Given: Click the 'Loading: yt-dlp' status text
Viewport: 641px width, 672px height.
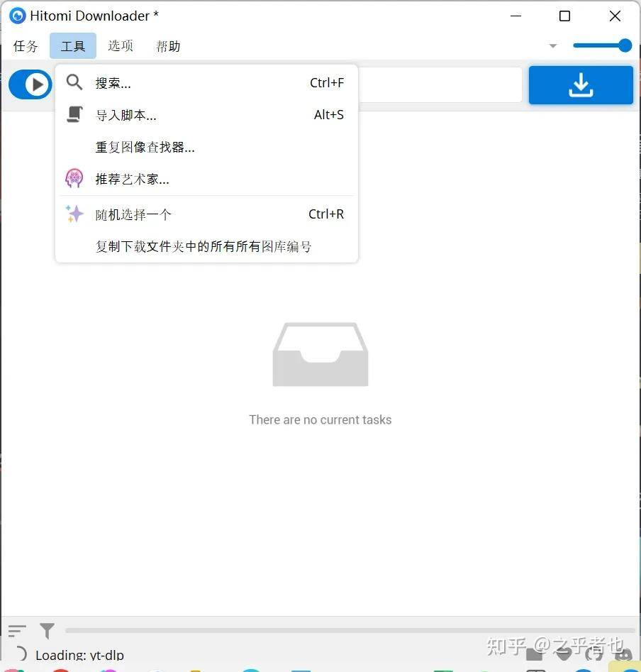Looking at the screenshot, I should (x=79, y=655).
